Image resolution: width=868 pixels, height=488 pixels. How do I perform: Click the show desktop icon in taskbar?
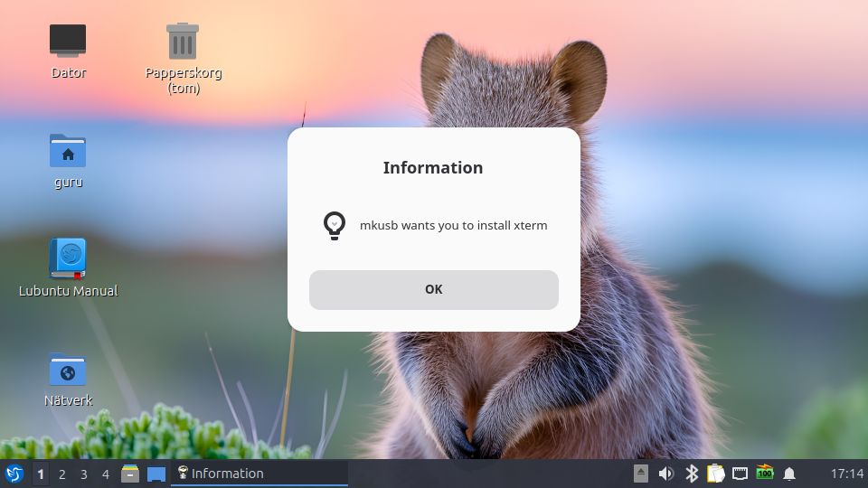coord(156,474)
